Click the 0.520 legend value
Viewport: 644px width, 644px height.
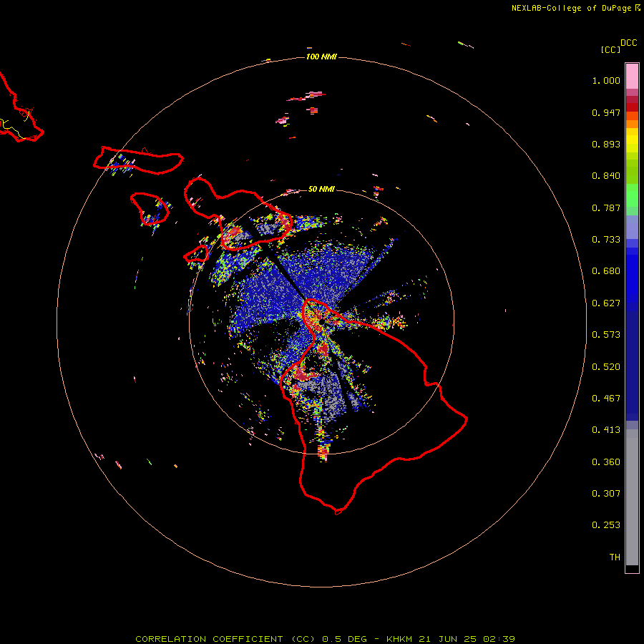click(606, 367)
